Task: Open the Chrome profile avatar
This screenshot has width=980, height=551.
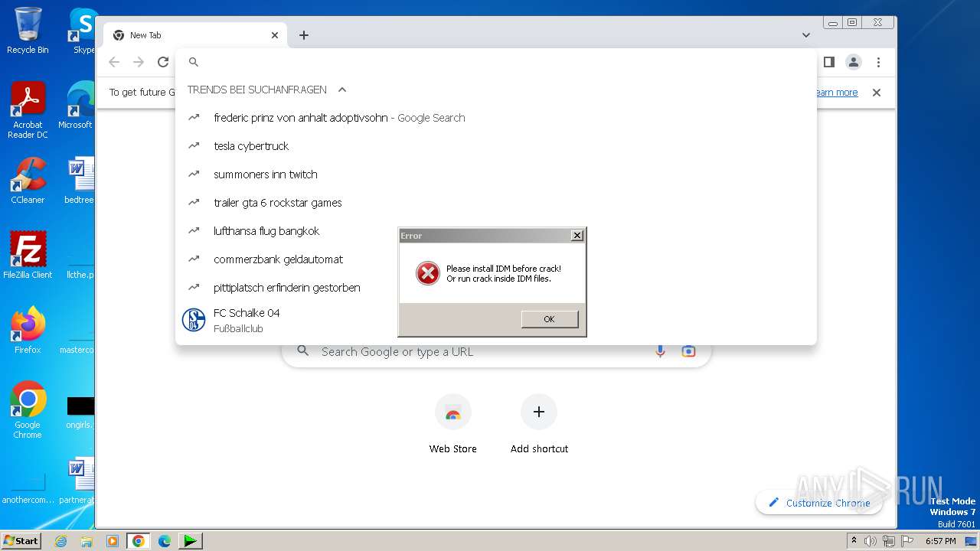Action: 854,62
